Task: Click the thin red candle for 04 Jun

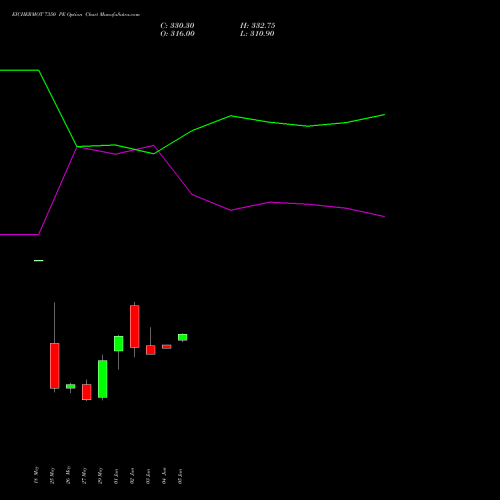Action: point(167,347)
